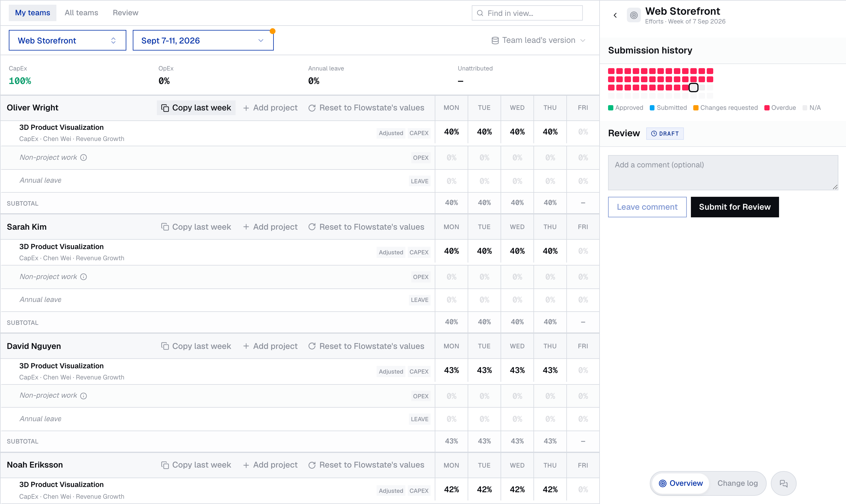Copy last week for Sarah Kim
Viewport: 846px width, 504px height.
[x=196, y=227]
